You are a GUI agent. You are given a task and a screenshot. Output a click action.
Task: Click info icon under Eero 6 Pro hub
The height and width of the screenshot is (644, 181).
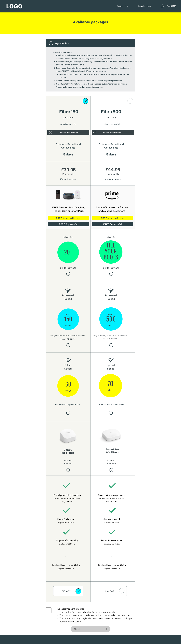111,470
